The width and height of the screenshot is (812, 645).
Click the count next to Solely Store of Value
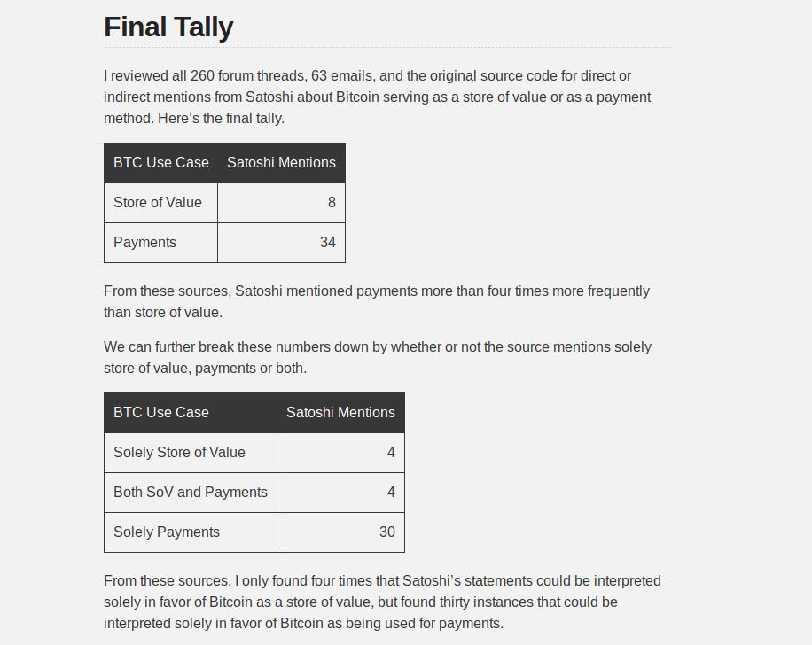click(x=340, y=453)
